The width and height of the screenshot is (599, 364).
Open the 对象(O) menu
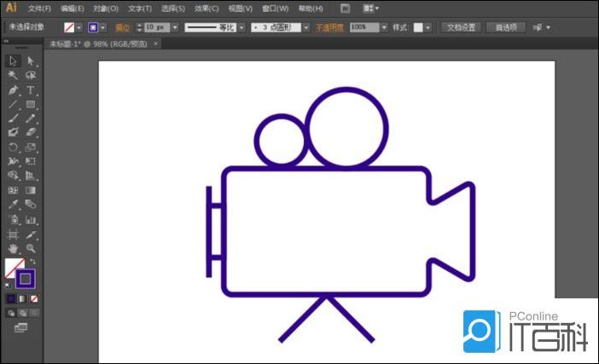tap(106, 8)
